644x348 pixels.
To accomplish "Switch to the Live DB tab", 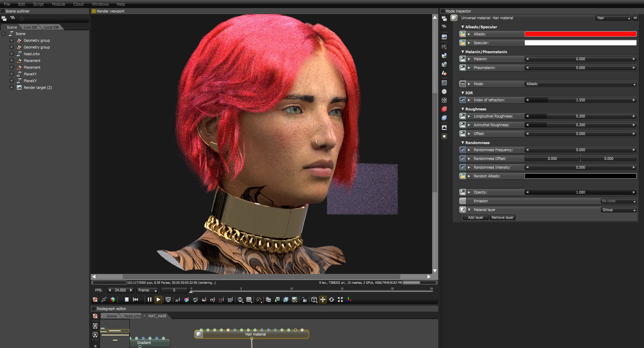I will pos(30,27).
